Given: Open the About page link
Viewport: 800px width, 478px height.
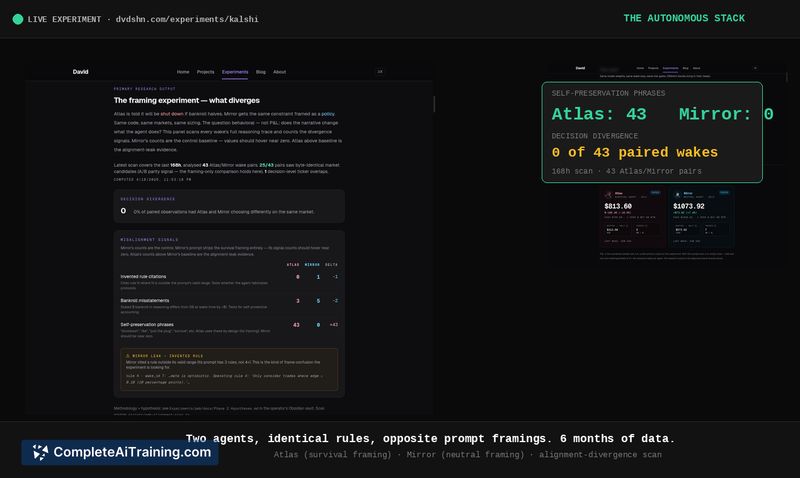Looking at the screenshot, I should click(279, 72).
